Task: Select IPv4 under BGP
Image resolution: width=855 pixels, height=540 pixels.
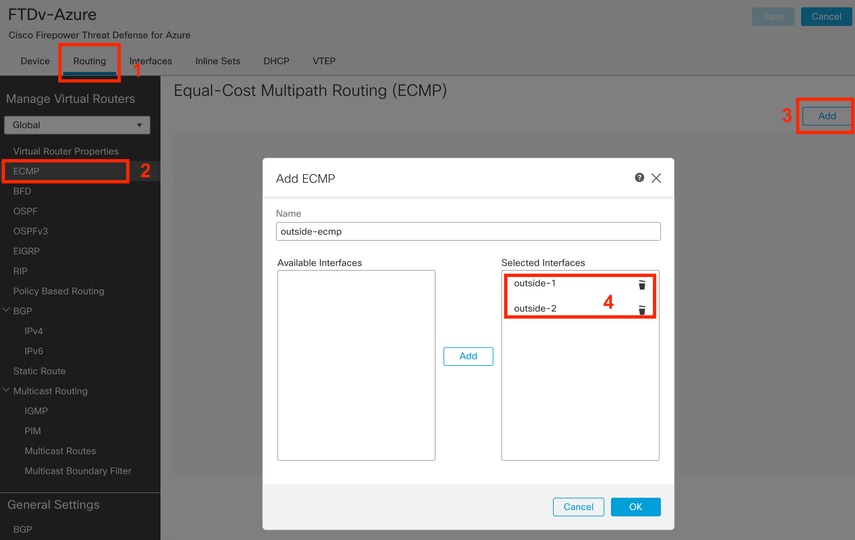Action: pos(33,331)
